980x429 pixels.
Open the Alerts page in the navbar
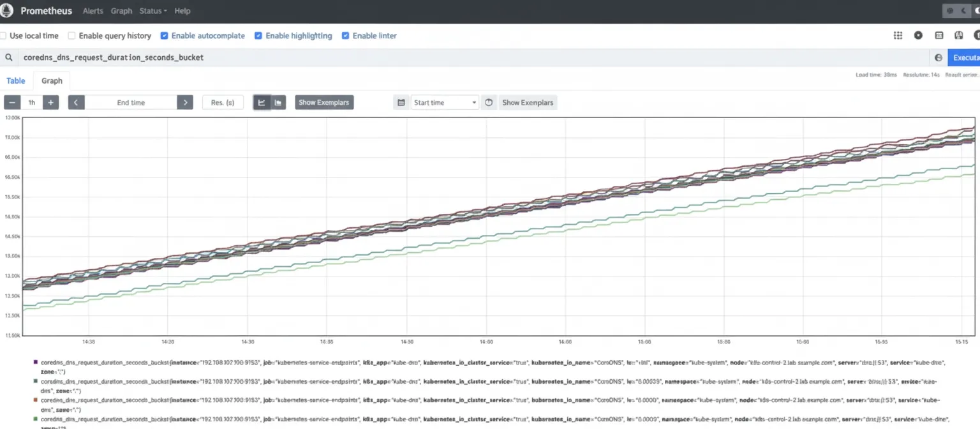coord(93,11)
